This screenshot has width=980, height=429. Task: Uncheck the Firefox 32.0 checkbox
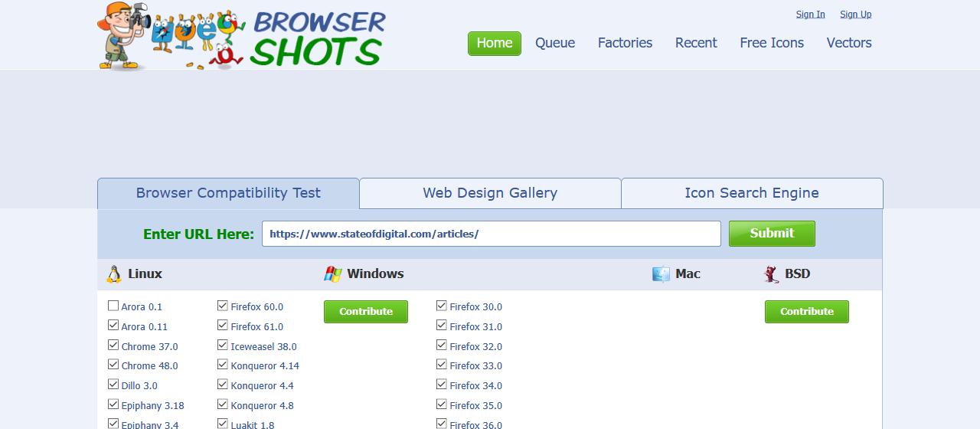(442, 345)
